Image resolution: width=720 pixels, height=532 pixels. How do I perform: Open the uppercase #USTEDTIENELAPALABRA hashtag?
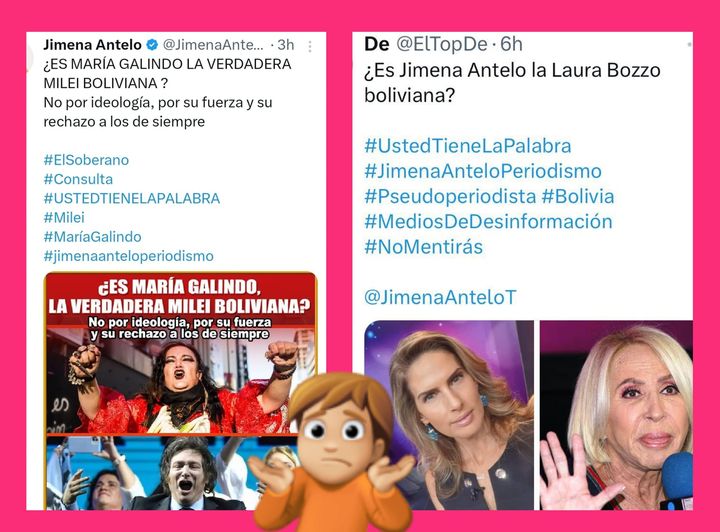(132, 198)
